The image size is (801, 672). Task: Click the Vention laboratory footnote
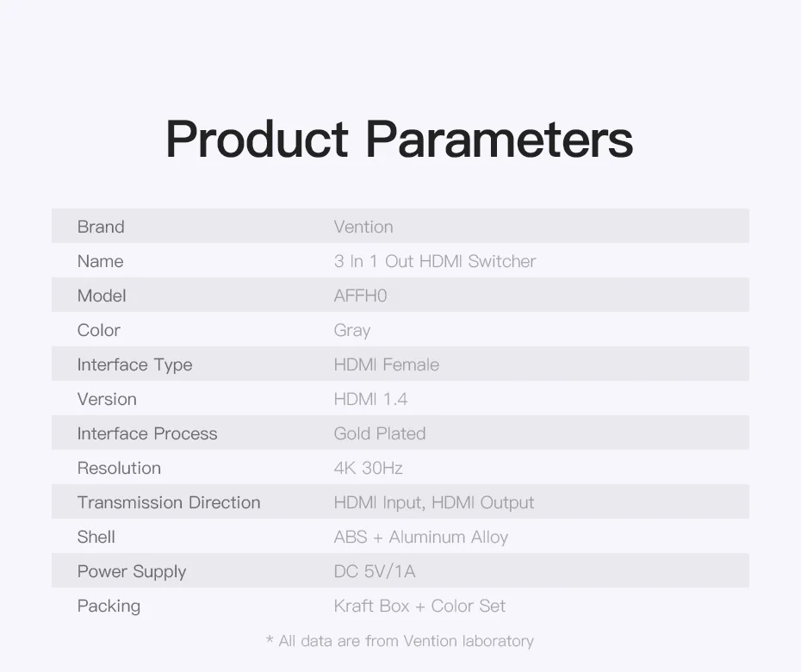click(400, 641)
